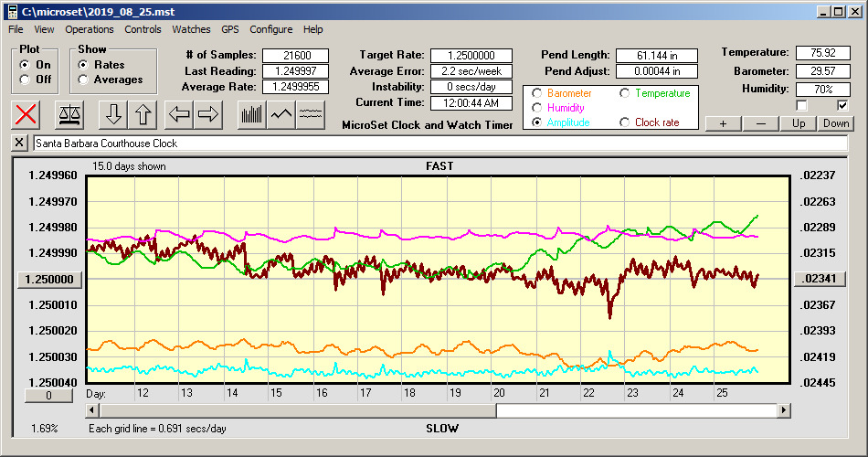Click the balance scale icon

pos(69,114)
